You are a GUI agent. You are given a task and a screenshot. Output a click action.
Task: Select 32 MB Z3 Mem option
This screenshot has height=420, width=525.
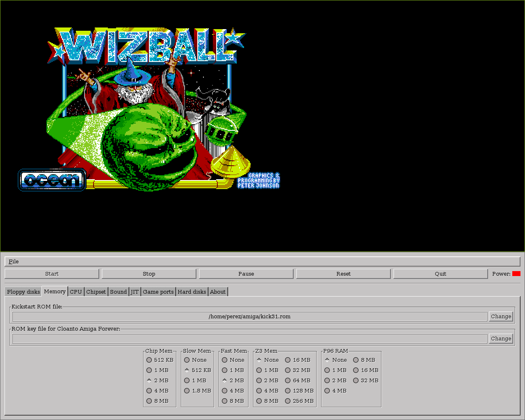click(298, 370)
